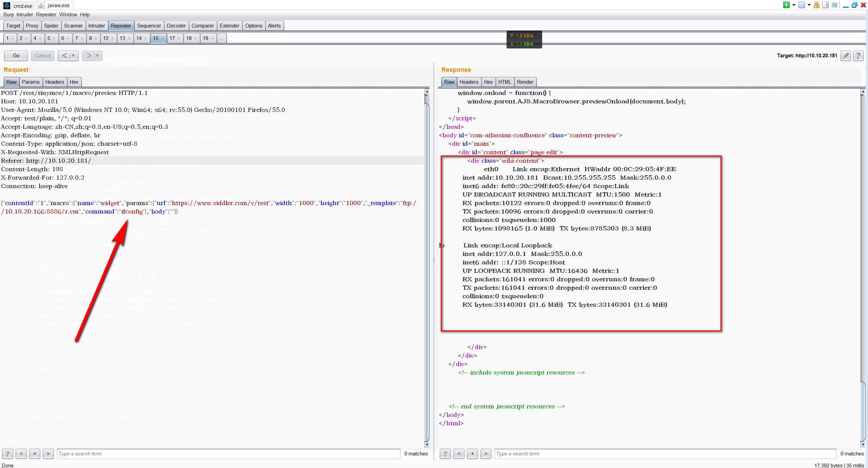This screenshot has width=868, height=468.
Task: Open the Intruder menu in the menu bar
Action: [25, 15]
